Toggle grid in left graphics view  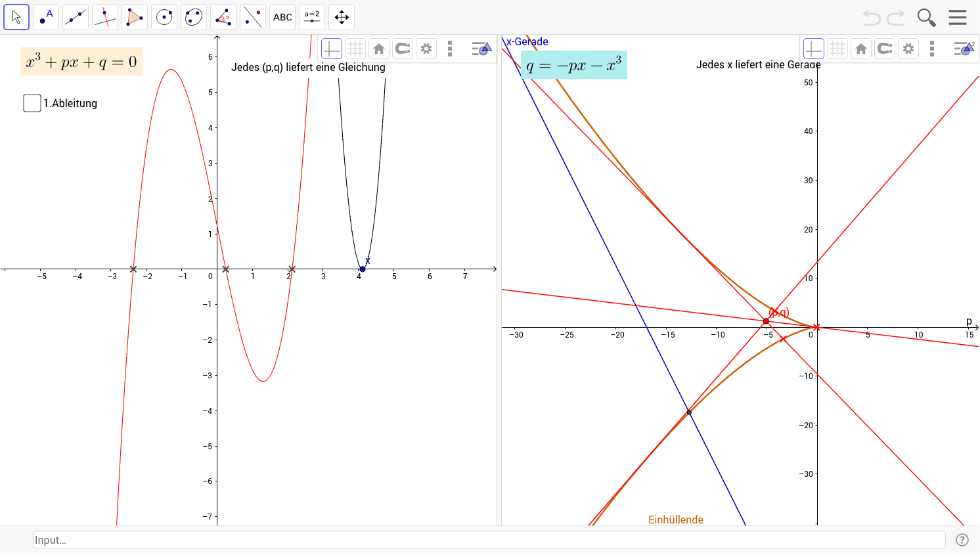pos(355,49)
